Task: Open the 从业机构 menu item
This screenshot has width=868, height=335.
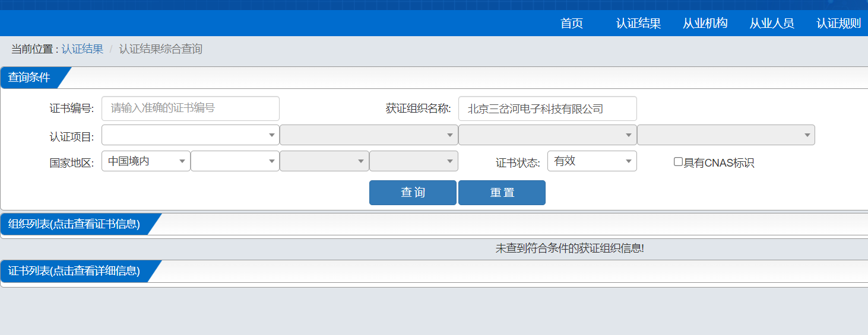Action: pyautogui.click(x=705, y=24)
